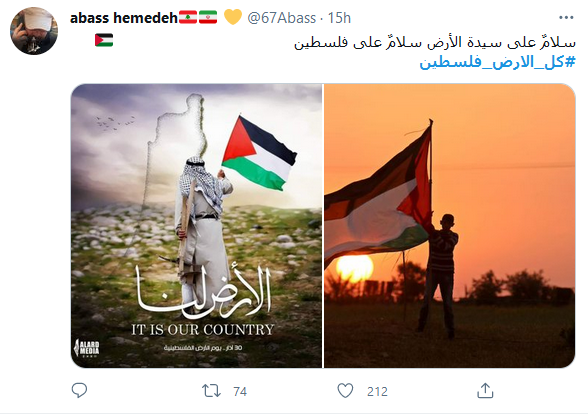Screen dimensions: 588x415
Task: Click the Lebanese flag emoji beside the name
Action: [x=188, y=18]
